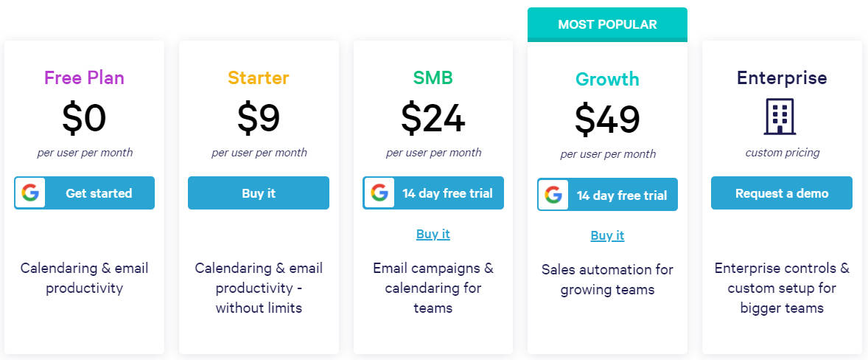Click Google logo on SMB free trial button

click(x=379, y=193)
